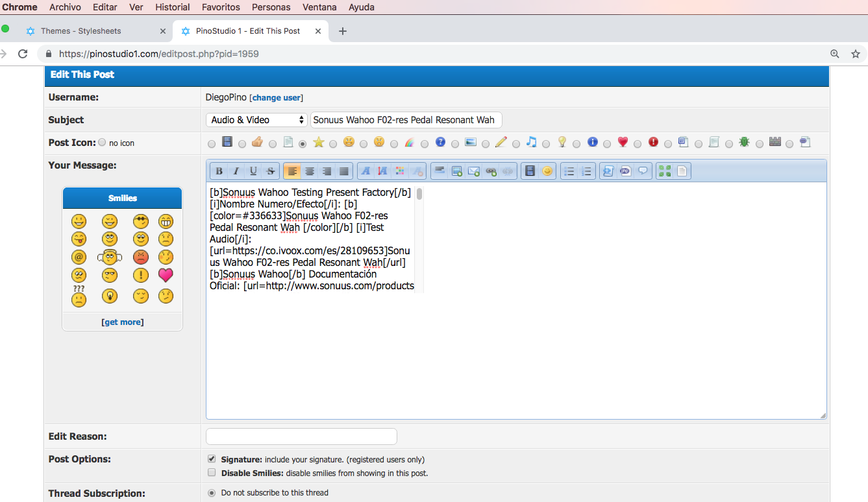Click the remove formatting icon
This screenshot has height=502, width=868.
[x=417, y=171]
